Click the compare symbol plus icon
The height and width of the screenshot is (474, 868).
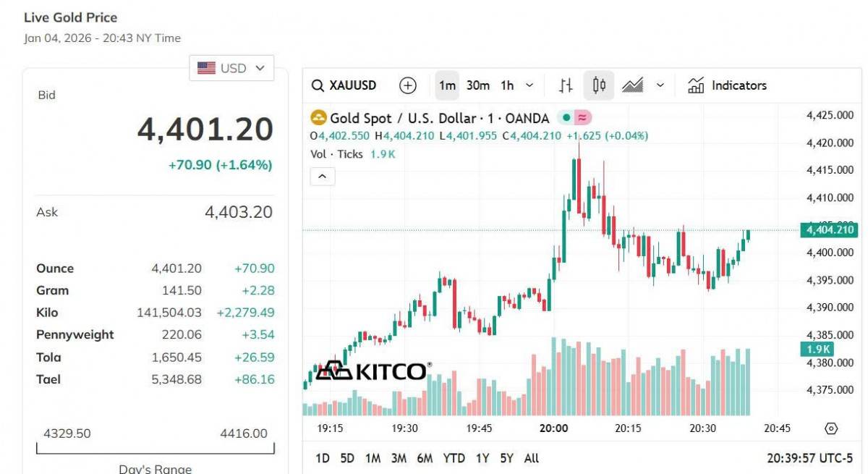tap(408, 85)
